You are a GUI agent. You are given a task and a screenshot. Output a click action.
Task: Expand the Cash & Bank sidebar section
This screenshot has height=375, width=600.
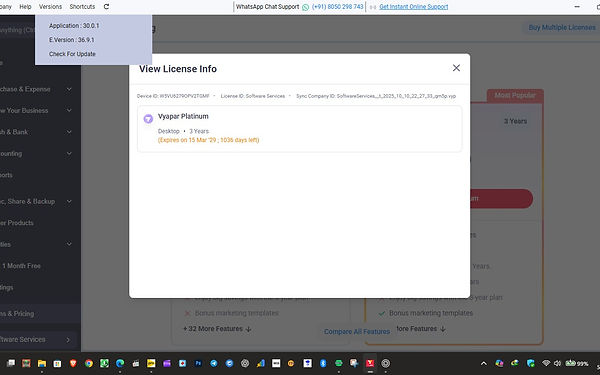point(69,132)
